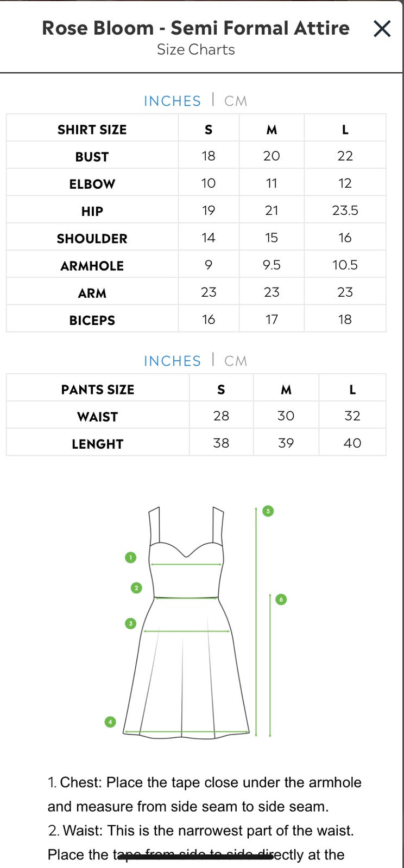Click the L column header in shirt table
Image resolution: width=404 pixels, height=868 pixels.
tap(345, 130)
